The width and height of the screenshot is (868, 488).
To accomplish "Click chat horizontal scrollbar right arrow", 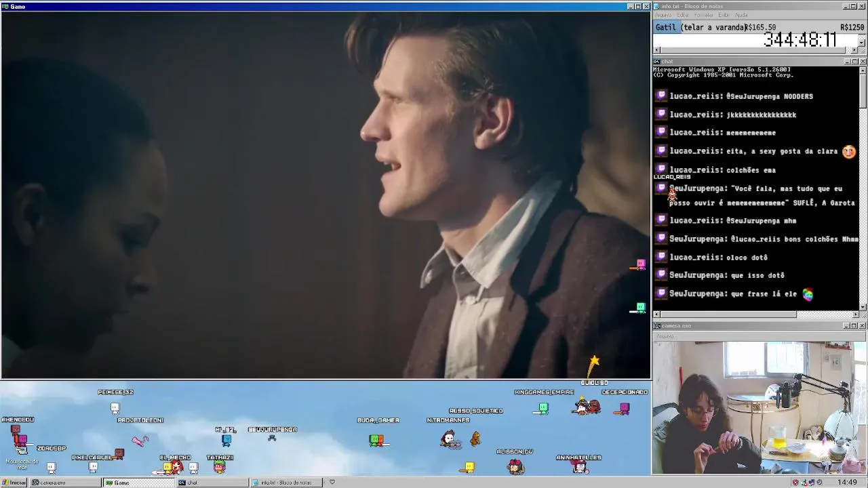I will [x=854, y=314].
